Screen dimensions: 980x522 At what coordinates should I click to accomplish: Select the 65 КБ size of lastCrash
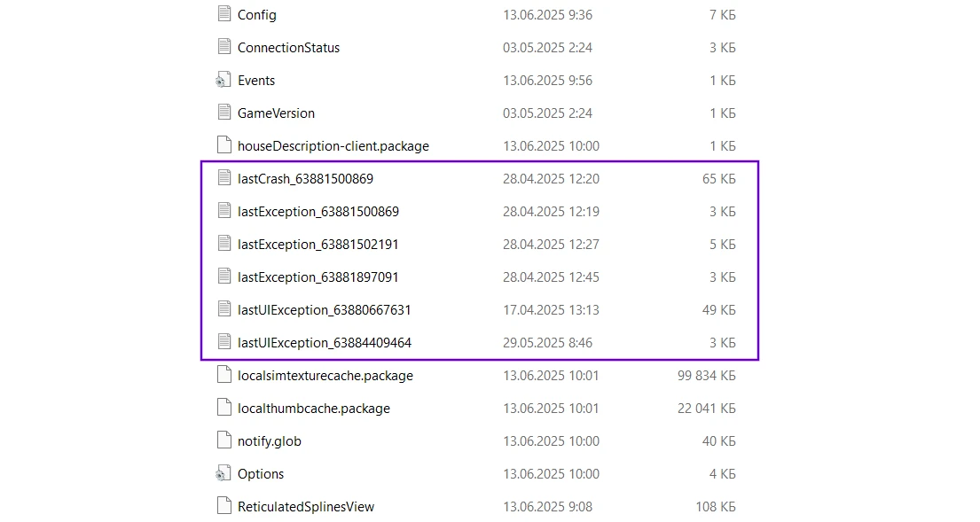click(718, 179)
